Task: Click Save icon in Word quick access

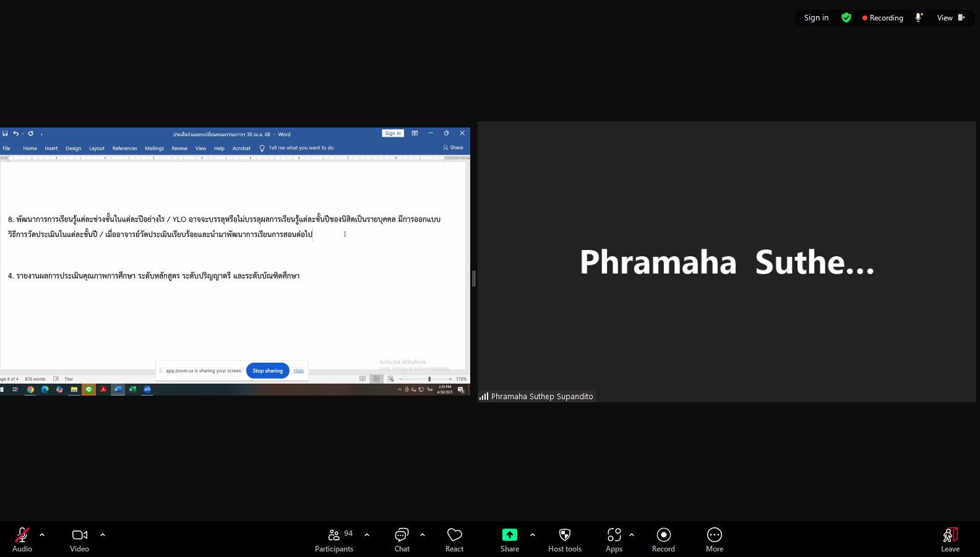Action: pyautogui.click(x=5, y=134)
